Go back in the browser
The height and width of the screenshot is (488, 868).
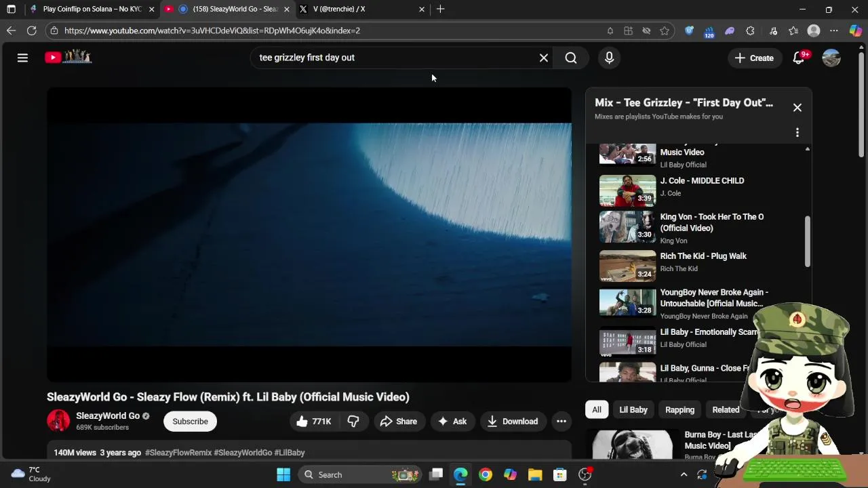(11, 30)
